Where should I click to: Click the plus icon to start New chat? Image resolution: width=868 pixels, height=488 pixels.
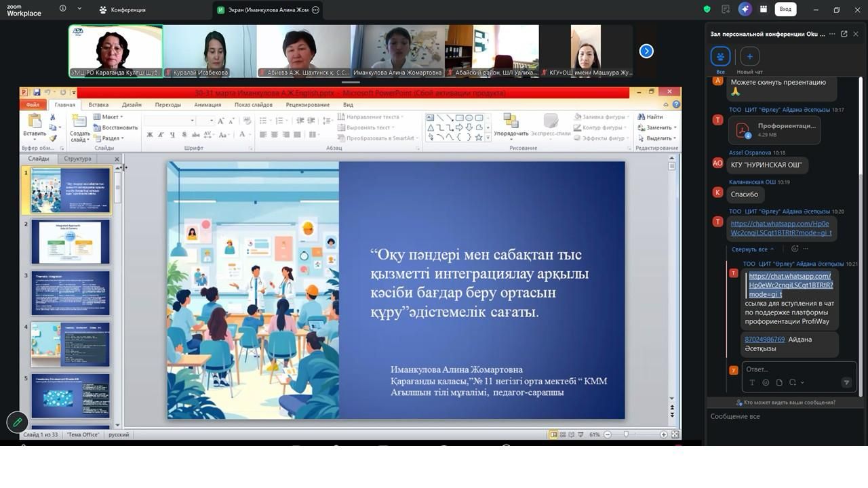[x=749, y=56]
